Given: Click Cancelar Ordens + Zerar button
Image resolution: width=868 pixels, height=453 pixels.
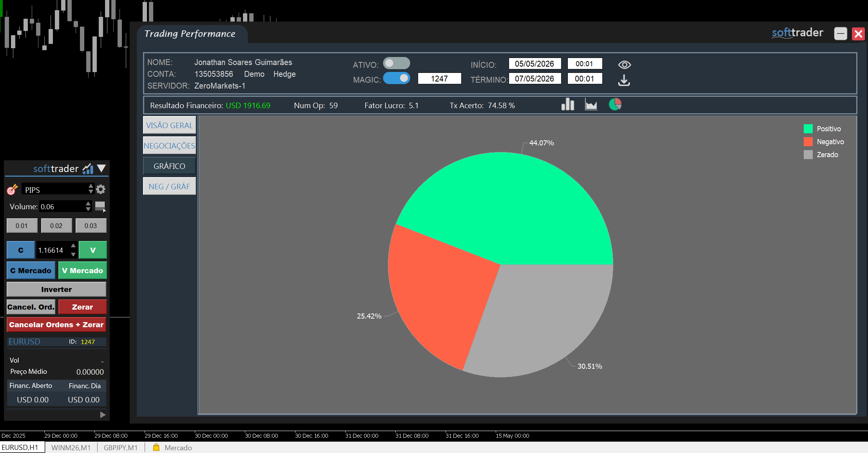Looking at the screenshot, I should click(x=56, y=324).
